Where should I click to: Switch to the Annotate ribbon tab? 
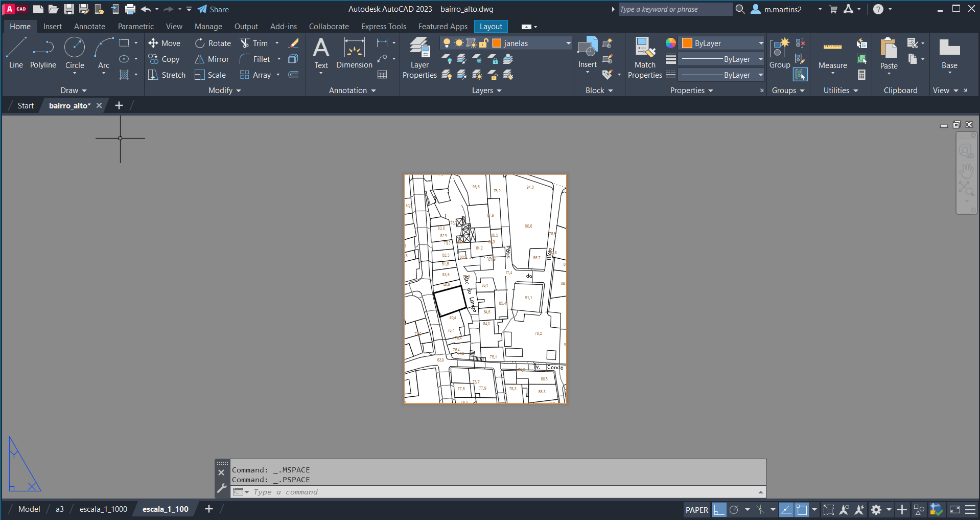tap(89, 27)
